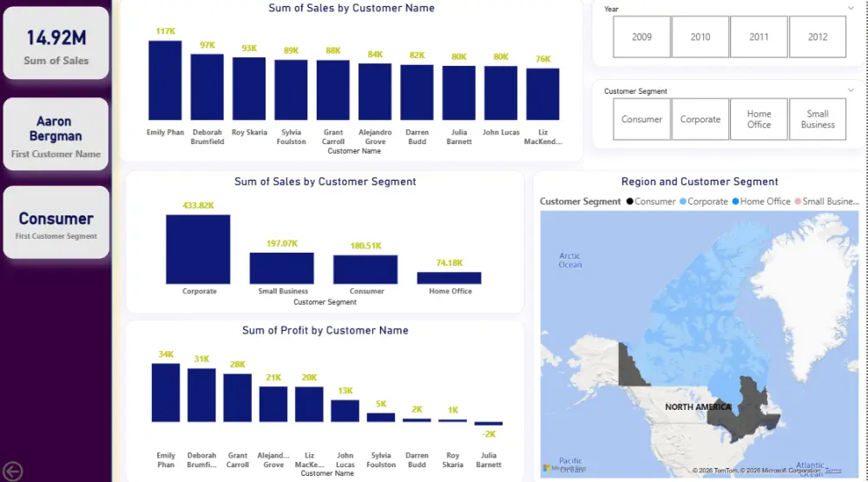Click the back arrow icon at bottom-left
This screenshot has height=482, width=868.
click(x=13, y=472)
